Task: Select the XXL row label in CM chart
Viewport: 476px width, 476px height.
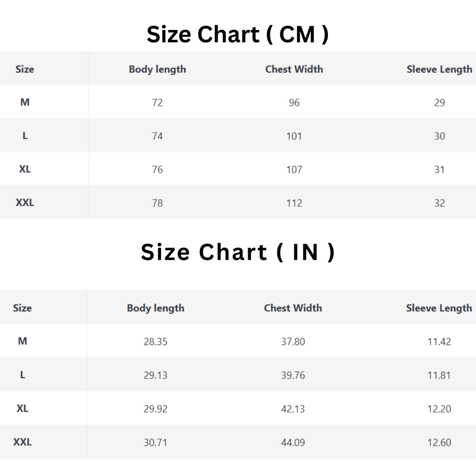Action: click(x=25, y=203)
